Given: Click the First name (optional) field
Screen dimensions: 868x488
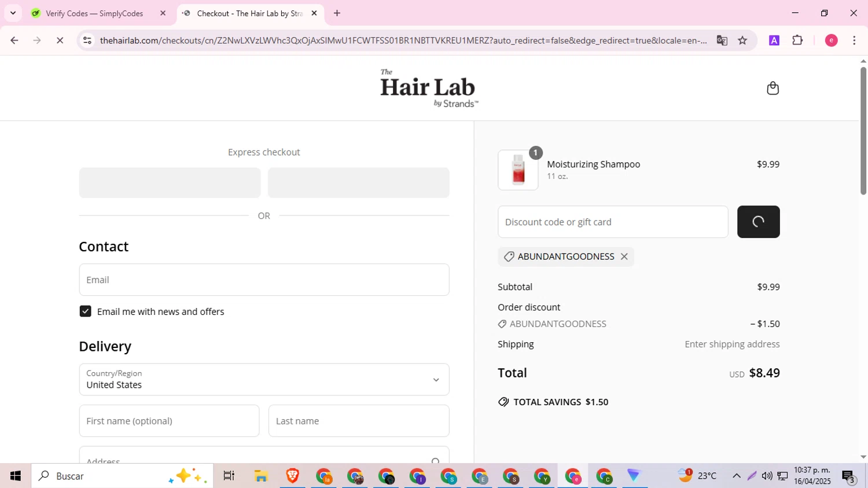Looking at the screenshot, I should [x=169, y=421].
